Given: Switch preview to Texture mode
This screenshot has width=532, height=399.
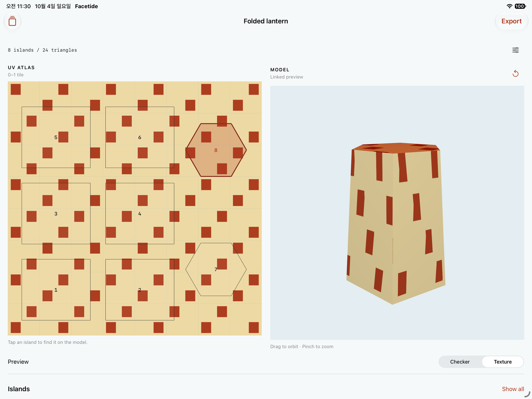Looking at the screenshot, I should tap(503, 362).
